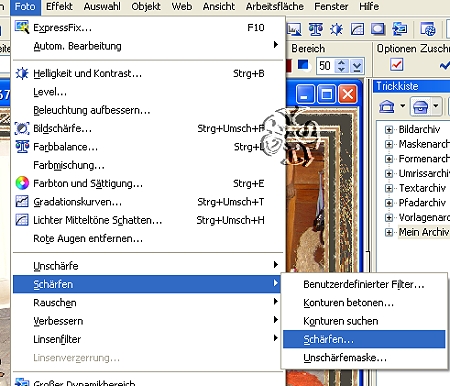Choose Benutzerdefinierter Filter... in submenu

pyautogui.click(x=364, y=284)
